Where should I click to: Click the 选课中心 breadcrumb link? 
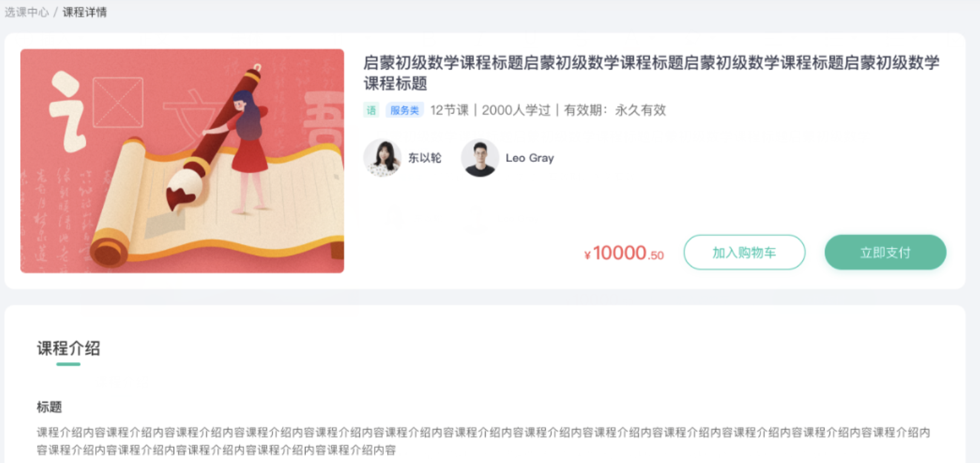[x=27, y=12]
